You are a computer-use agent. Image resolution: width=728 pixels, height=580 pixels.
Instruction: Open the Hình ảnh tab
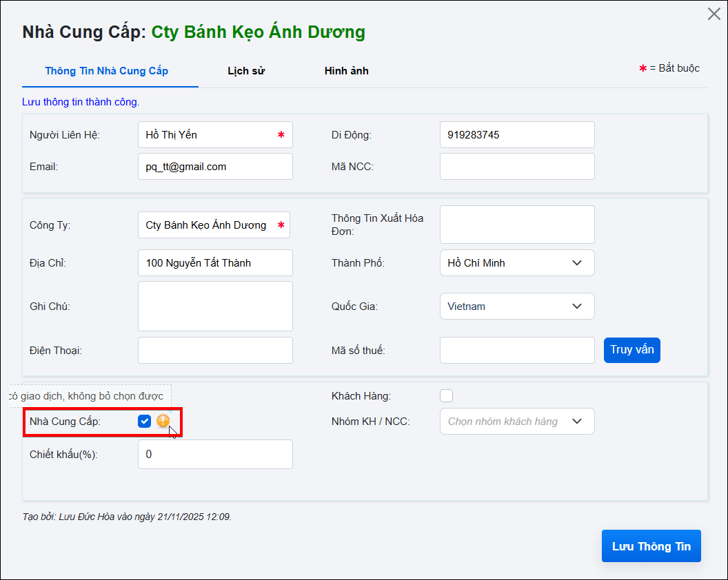pyautogui.click(x=346, y=71)
